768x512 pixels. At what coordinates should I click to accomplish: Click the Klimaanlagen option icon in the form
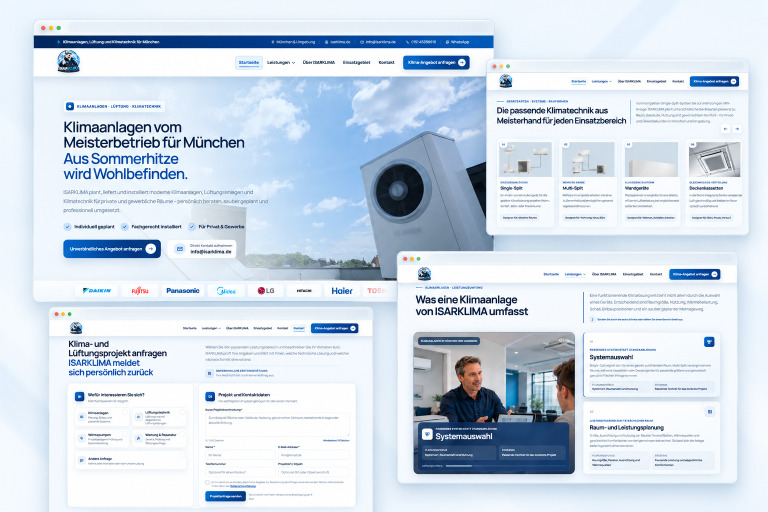(x=81, y=417)
